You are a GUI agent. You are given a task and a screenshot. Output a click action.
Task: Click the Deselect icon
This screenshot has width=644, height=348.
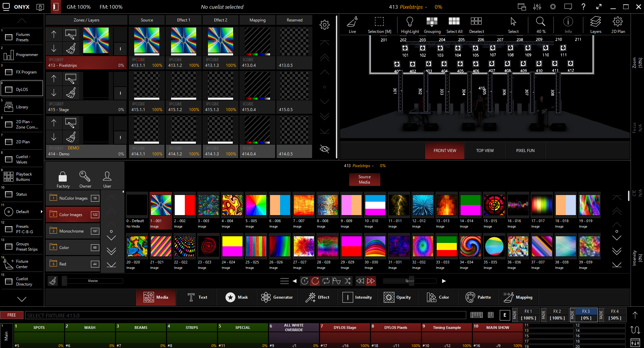point(476,22)
